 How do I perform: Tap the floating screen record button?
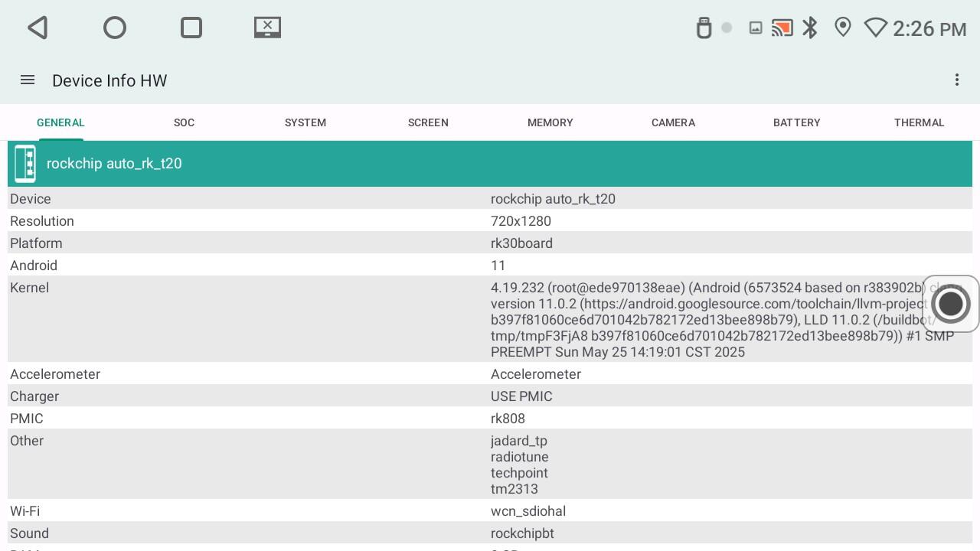pyautogui.click(x=950, y=304)
